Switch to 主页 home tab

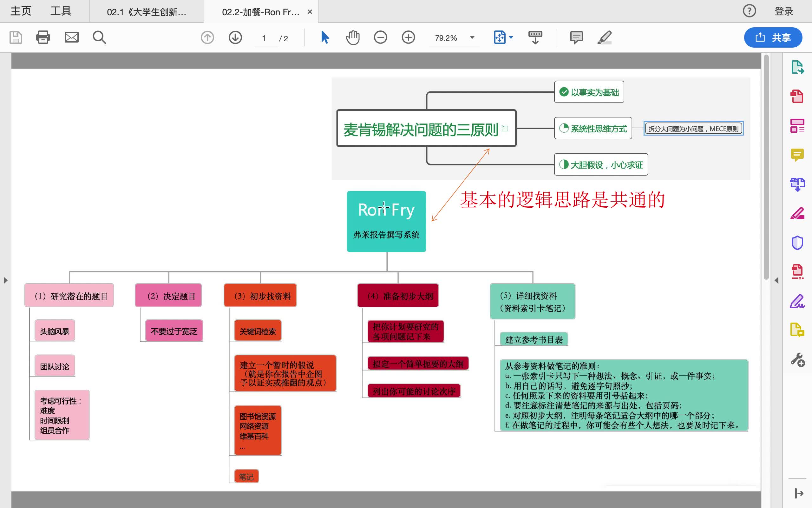coord(21,11)
